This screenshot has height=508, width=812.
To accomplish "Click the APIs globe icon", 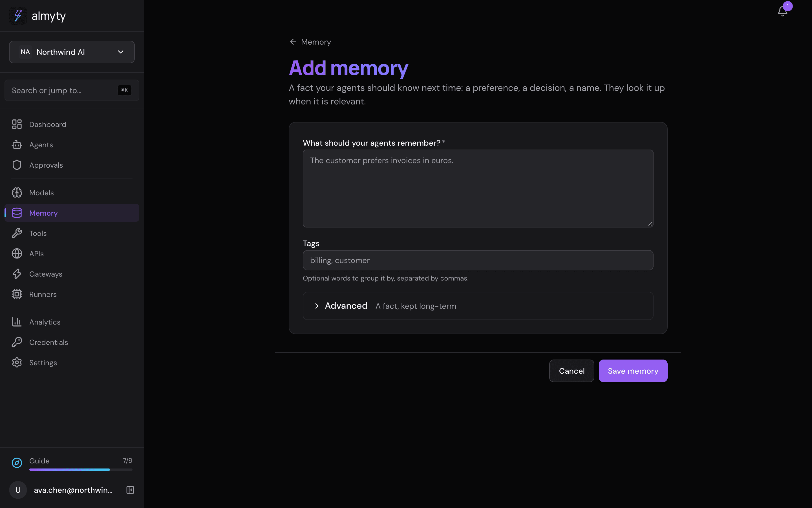I will tap(17, 254).
